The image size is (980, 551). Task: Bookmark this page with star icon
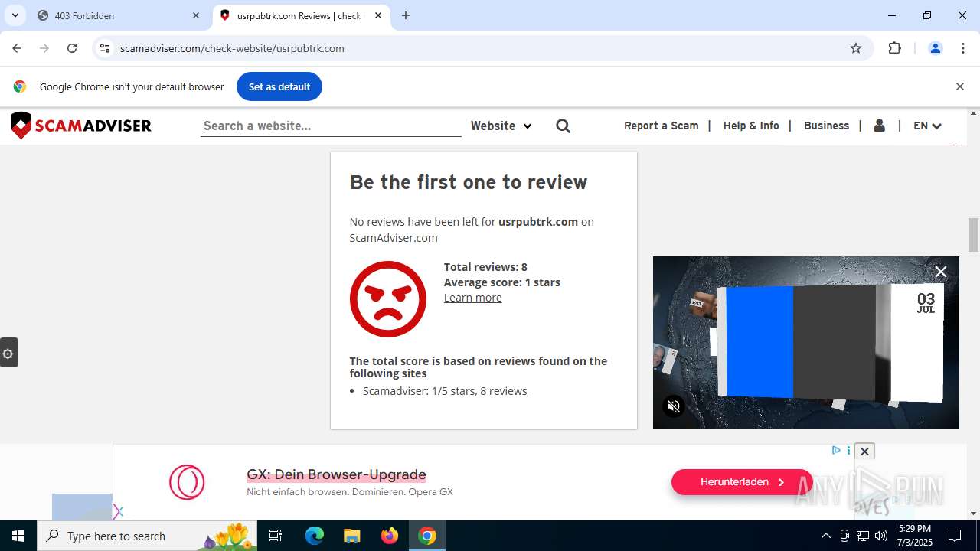pos(856,48)
